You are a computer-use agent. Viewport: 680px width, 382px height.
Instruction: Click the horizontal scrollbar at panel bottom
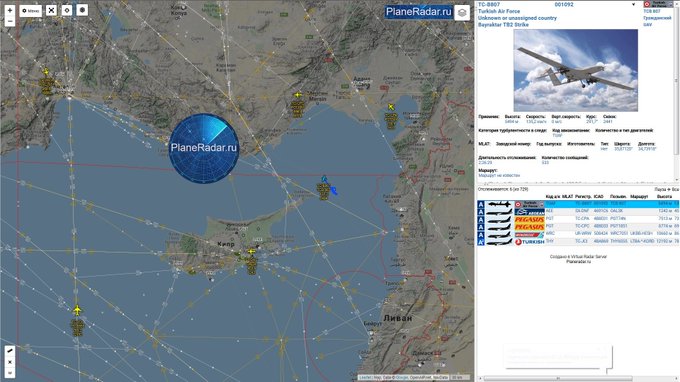point(557,379)
